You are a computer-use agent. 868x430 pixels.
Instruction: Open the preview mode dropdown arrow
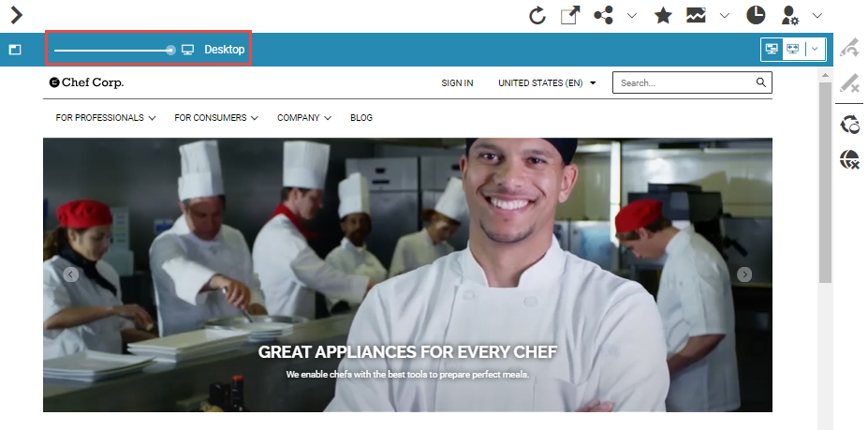[x=815, y=49]
